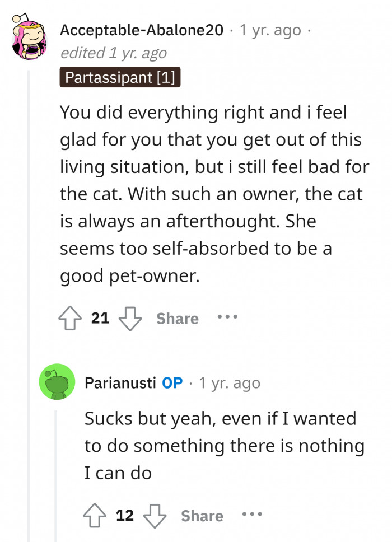Image resolution: width=392 pixels, height=542 pixels.
Task: Upvote Acceptable-Abalone20's comment
Action: pos(71,319)
